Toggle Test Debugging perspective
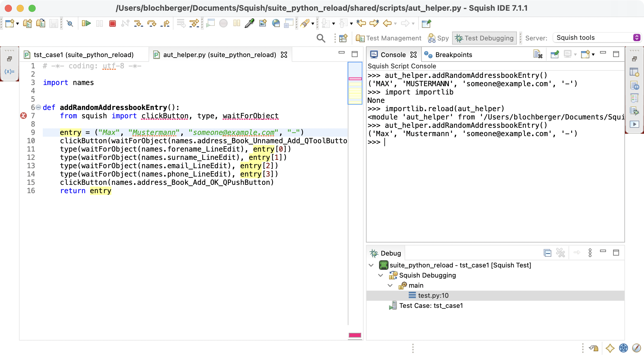Screen dimensions: 644x356 [x=484, y=38]
